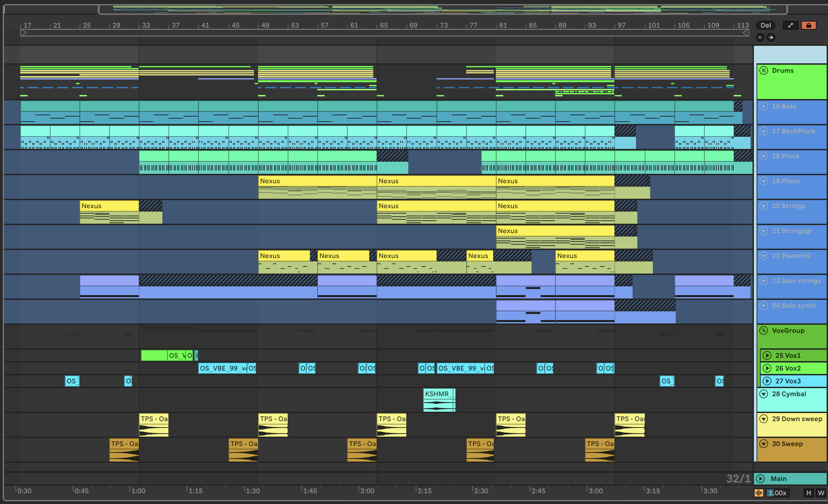Select the 19 Piano track title
The height and width of the screenshot is (504, 828).
tap(786, 181)
